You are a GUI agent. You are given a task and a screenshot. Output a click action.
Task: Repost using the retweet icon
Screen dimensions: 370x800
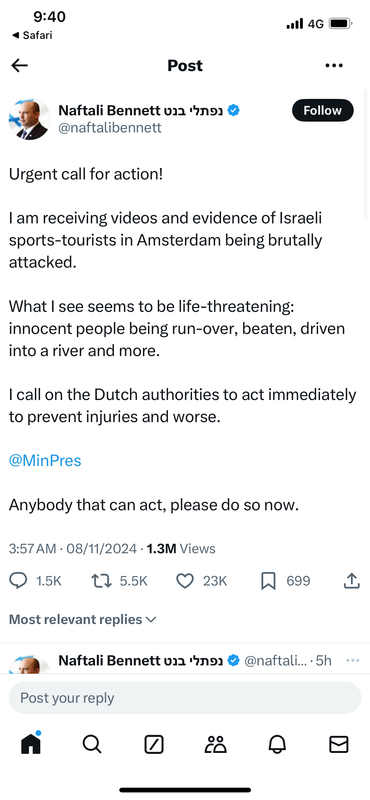click(x=101, y=581)
